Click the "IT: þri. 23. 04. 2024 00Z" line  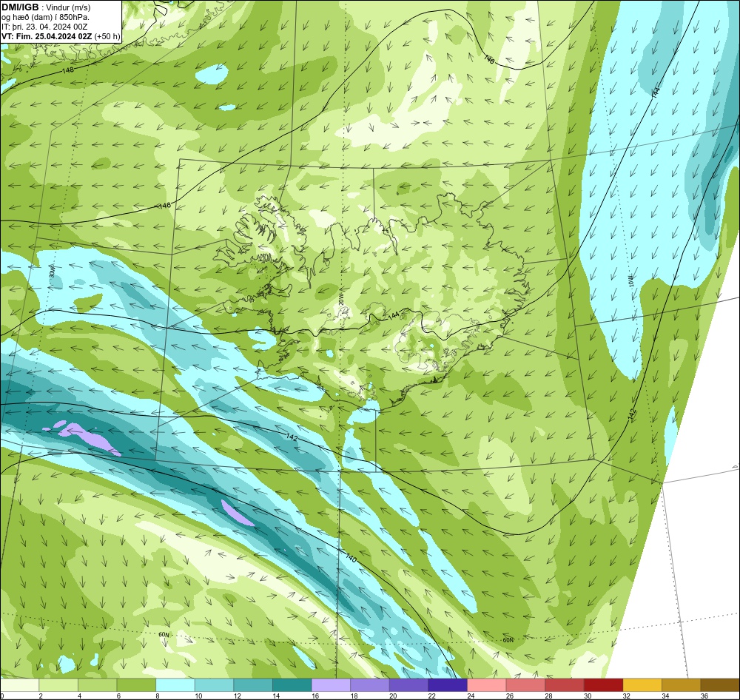coord(44,27)
